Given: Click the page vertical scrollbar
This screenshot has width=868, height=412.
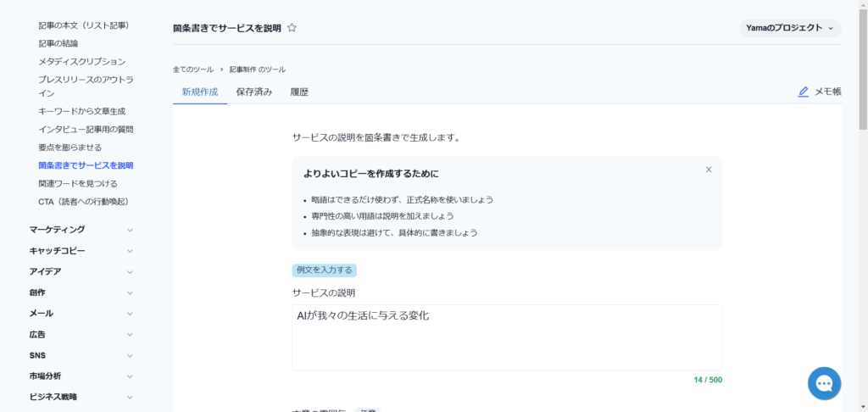Looking at the screenshot, I should 863,68.
